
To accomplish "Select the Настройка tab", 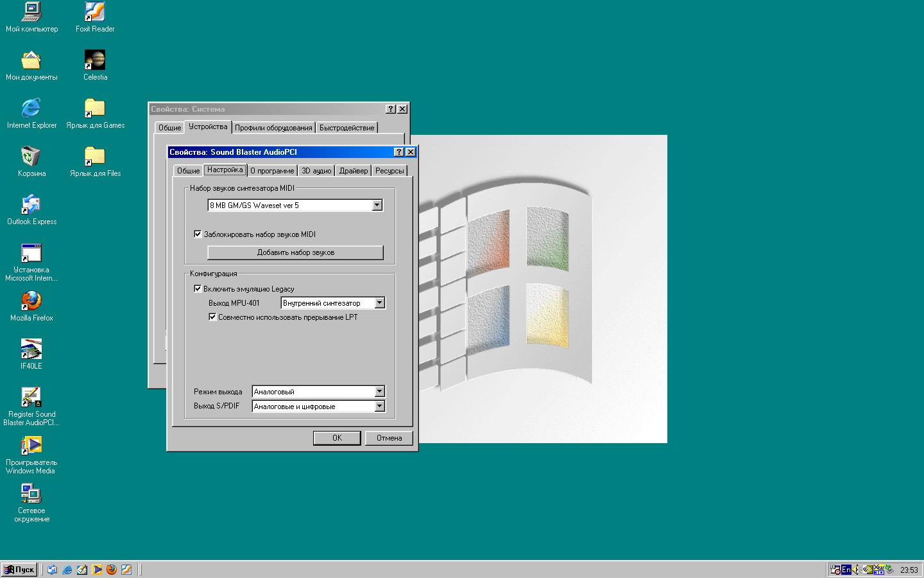I will pyautogui.click(x=225, y=170).
